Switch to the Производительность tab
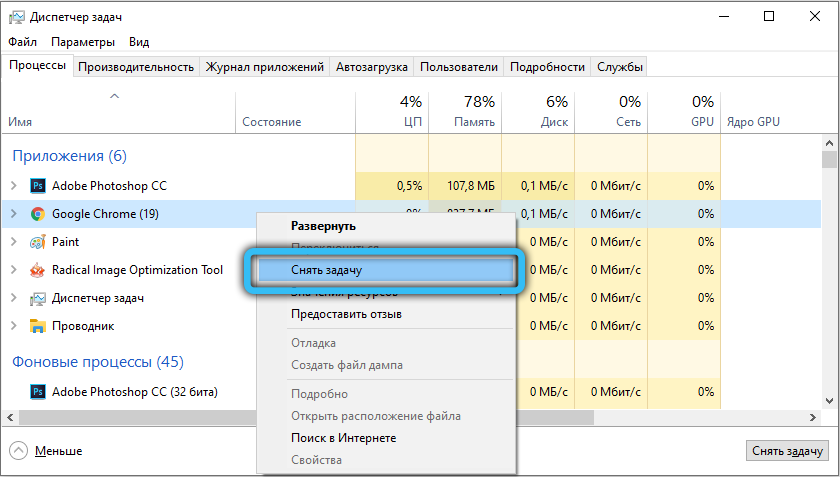This screenshot has width=840, height=477. tap(136, 67)
